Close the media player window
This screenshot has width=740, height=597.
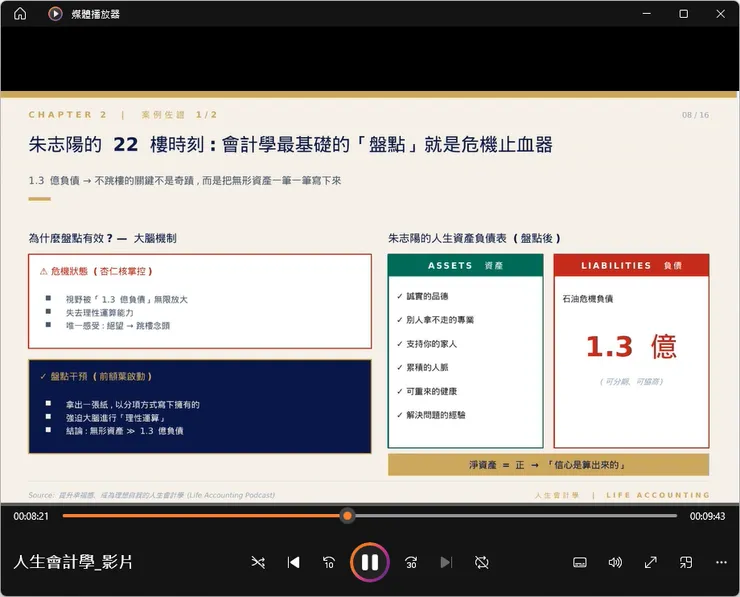[720, 14]
